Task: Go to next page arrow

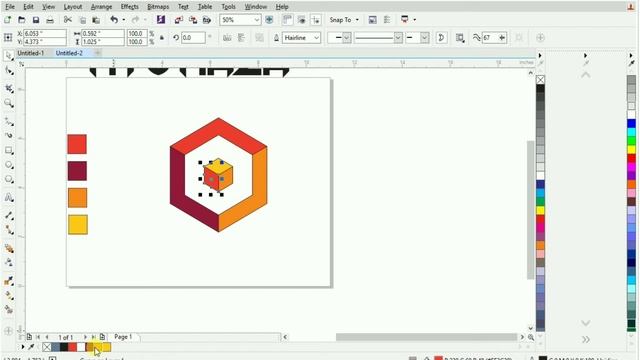Action: (85, 337)
